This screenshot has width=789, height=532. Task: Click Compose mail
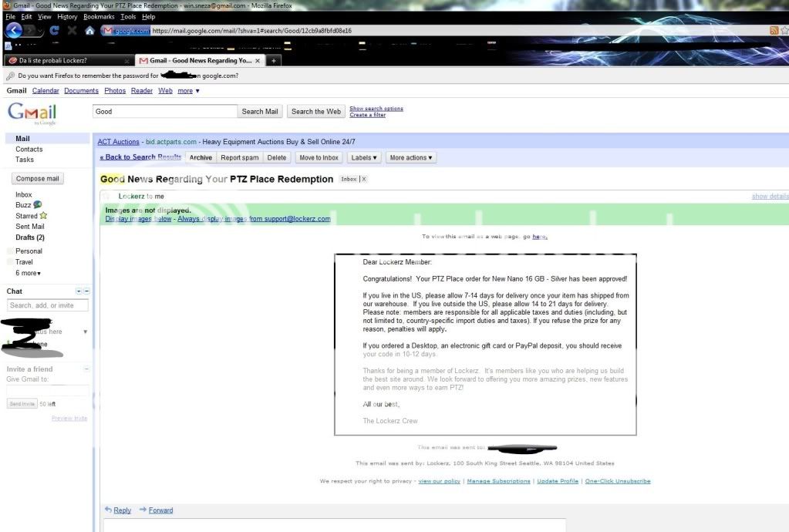pyautogui.click(x=37, y=179)
